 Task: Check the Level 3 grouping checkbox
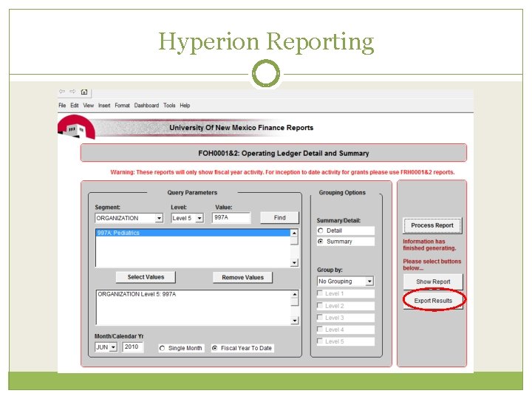coord(320,317)
